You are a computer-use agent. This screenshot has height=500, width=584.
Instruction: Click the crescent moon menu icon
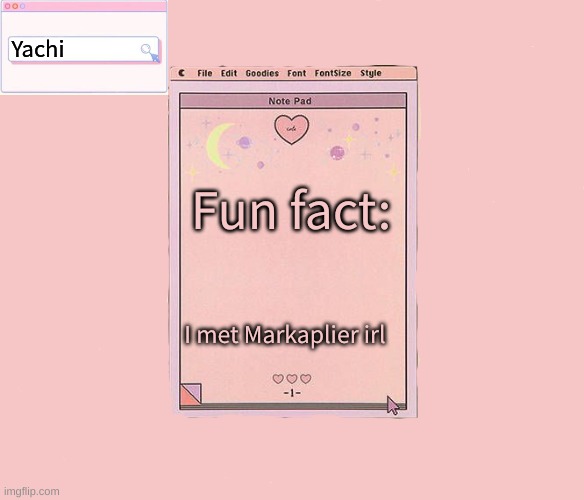pyautogui.click(x=181, y=73)
